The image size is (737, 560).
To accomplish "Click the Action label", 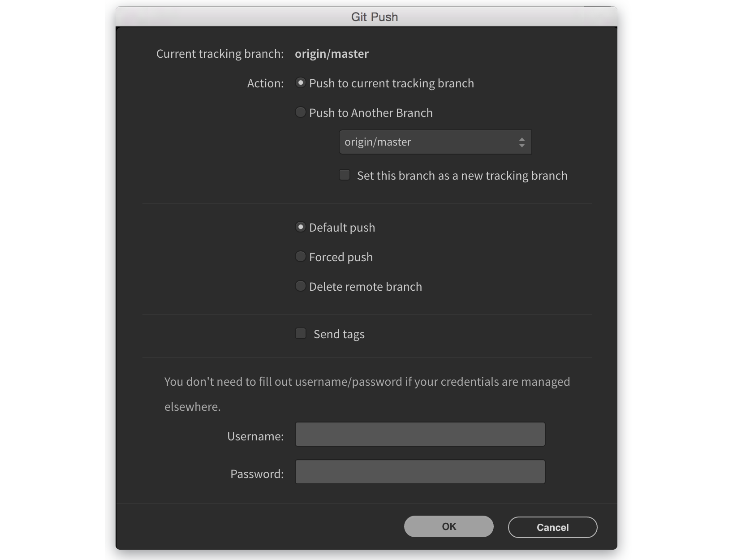I will pos(264,83).
